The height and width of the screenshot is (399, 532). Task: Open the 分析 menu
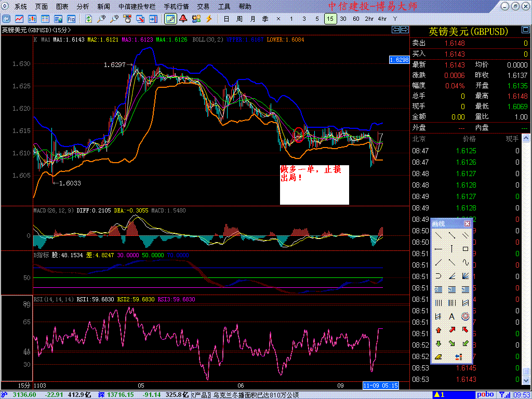click(x=83, y=6)
